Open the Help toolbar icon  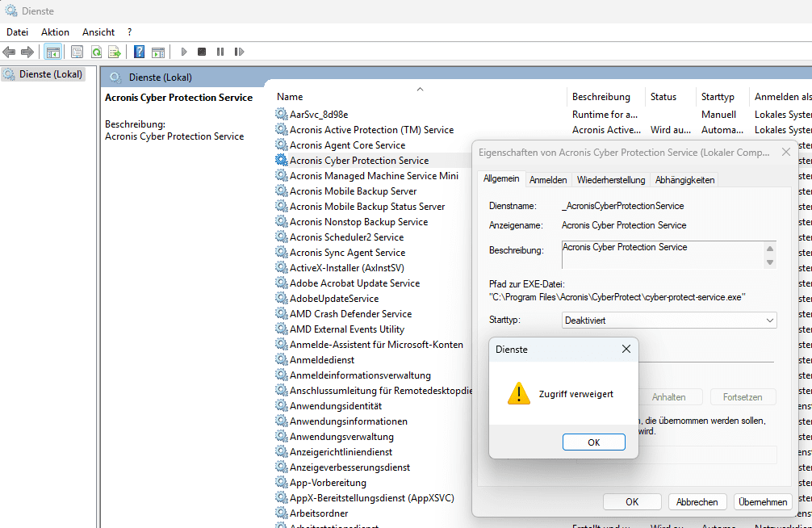coord(140,52)
